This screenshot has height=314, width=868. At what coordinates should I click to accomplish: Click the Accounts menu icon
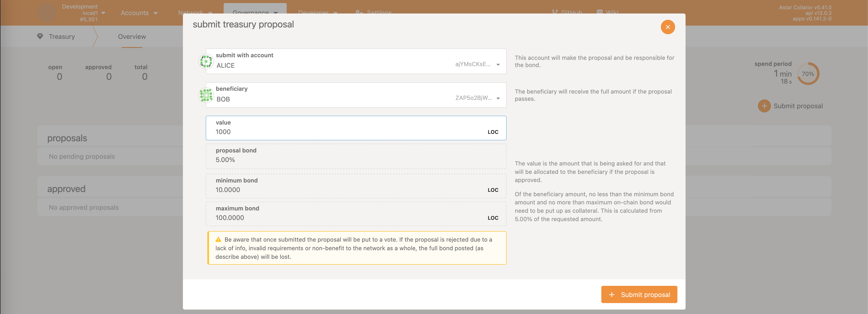pos(156,12)
